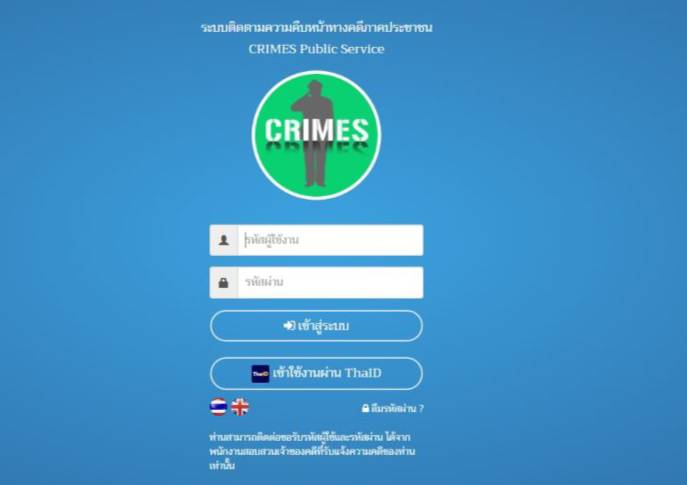687x485 pixels.
Task: Click the question mark after ลืมรหัสผ่าน
Action: coord(421,409)
